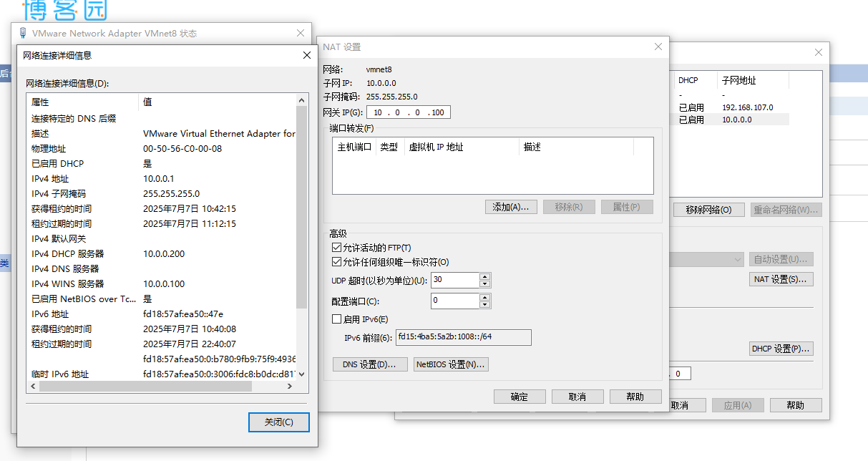
Task: Click 虚拟机 IP 地址 column header
Action: click(462, 147)
